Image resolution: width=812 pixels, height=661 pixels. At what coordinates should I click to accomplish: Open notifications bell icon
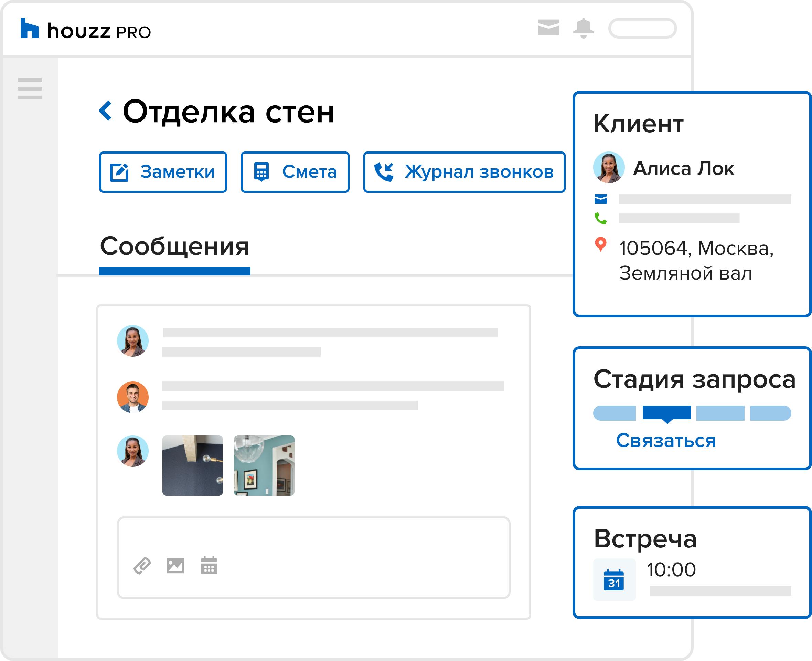pos(583,28)
